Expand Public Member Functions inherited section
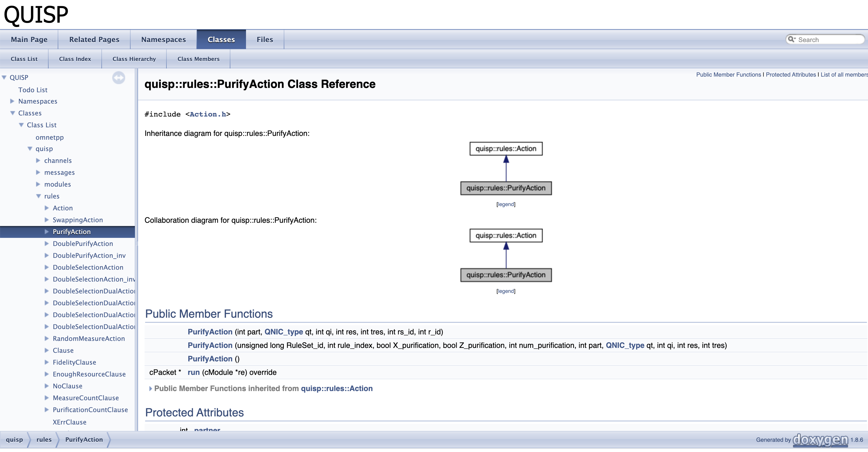Viewport: 868px width, 452px height. pyautogui.click(x=151, y=389)
